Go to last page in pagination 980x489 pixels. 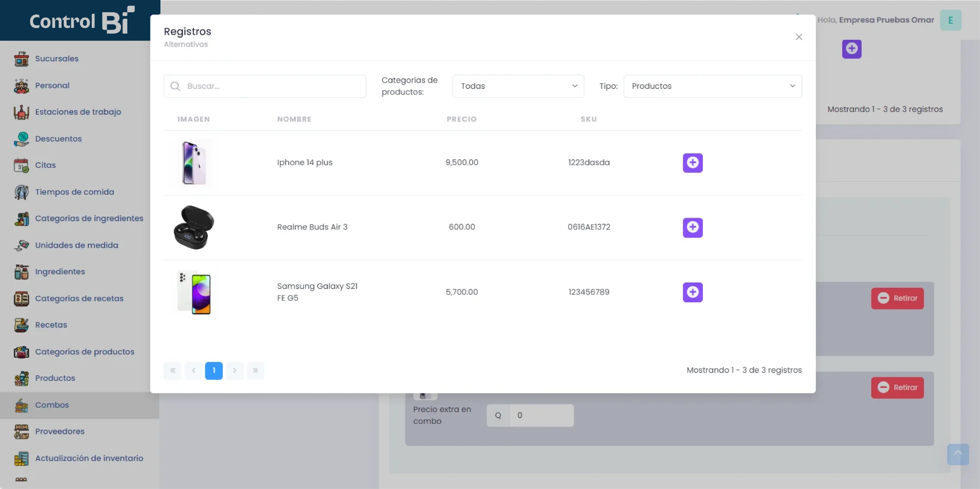(x=255, y=370)
